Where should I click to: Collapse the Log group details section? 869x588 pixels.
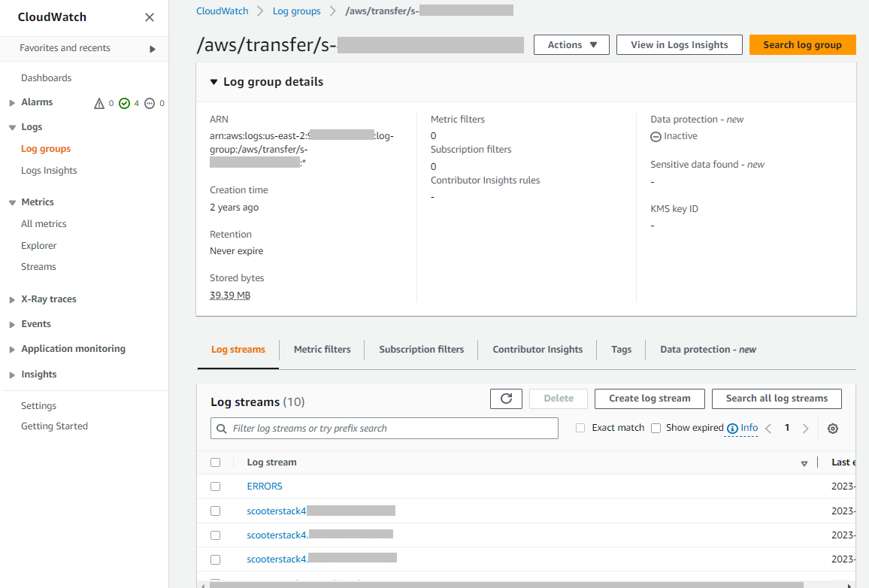(214, 82)
